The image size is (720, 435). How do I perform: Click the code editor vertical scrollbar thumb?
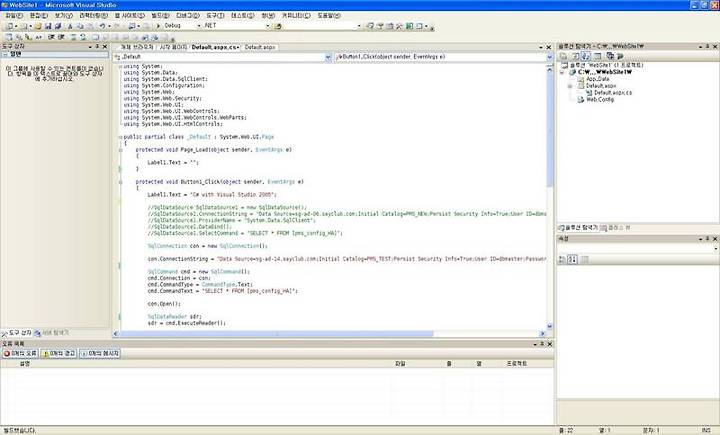(550, 129)
